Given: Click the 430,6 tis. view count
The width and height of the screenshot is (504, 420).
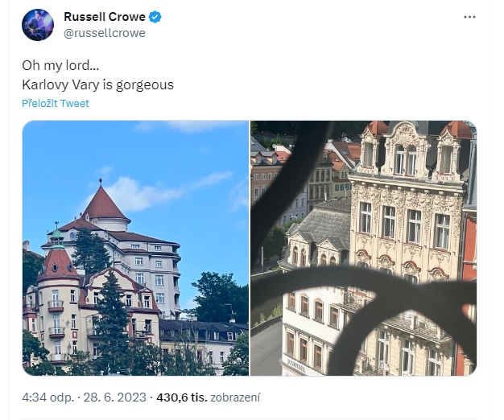Looking at the screenshot, I should [x=182, y=397].
